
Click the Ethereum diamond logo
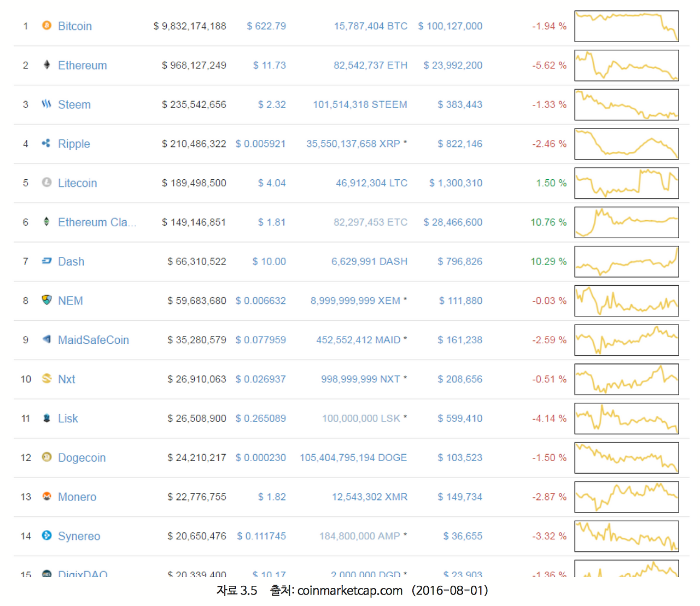pos(46,65)
